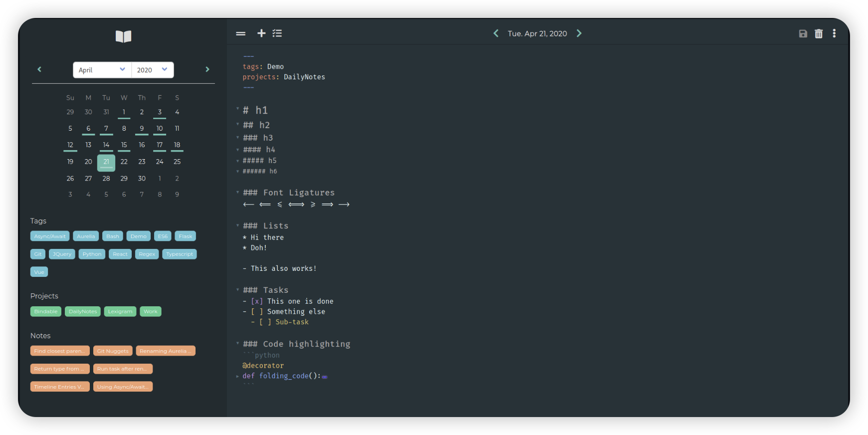
Task: Select April 21 in the calendar
Action: pyautogui.click(x=106, y=163)
